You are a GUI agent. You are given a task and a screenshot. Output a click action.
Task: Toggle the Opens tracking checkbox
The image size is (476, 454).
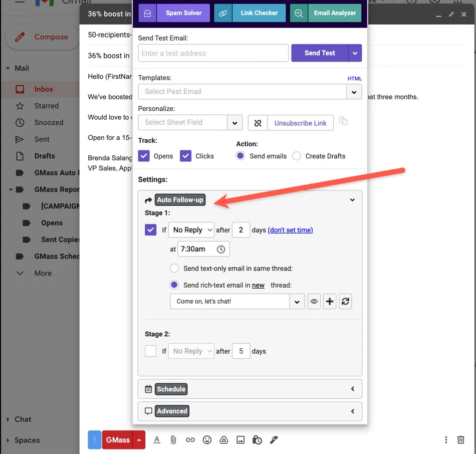pyautogui.click(x=144, y=156)
